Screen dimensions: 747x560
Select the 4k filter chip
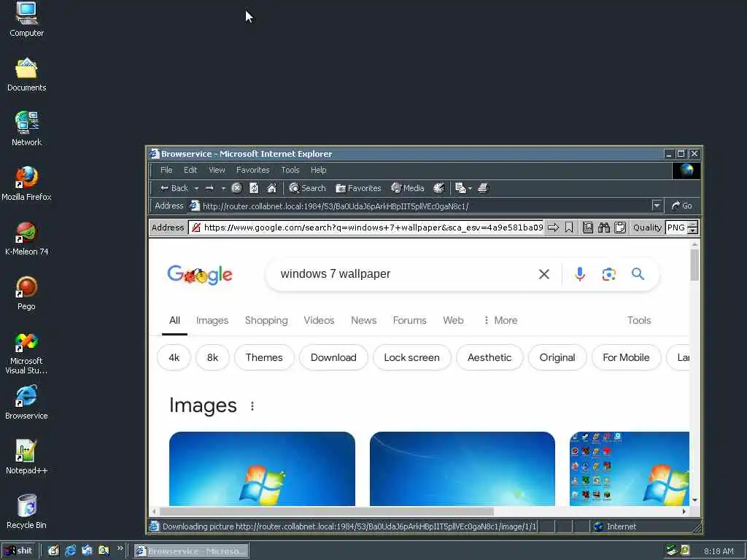[x=174, y=357]
